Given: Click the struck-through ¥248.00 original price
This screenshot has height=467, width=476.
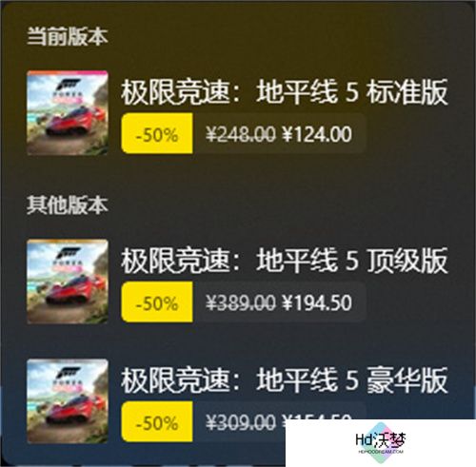Looking at the screenshot, I should click(x=241, y=134).
